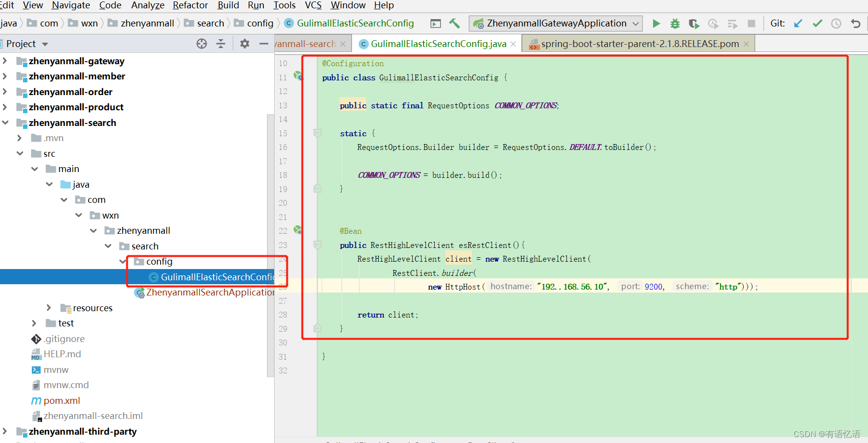The height and width of the screenshot is (443, 868).
Task: Open the VCS menu
Action: (313, 5)
